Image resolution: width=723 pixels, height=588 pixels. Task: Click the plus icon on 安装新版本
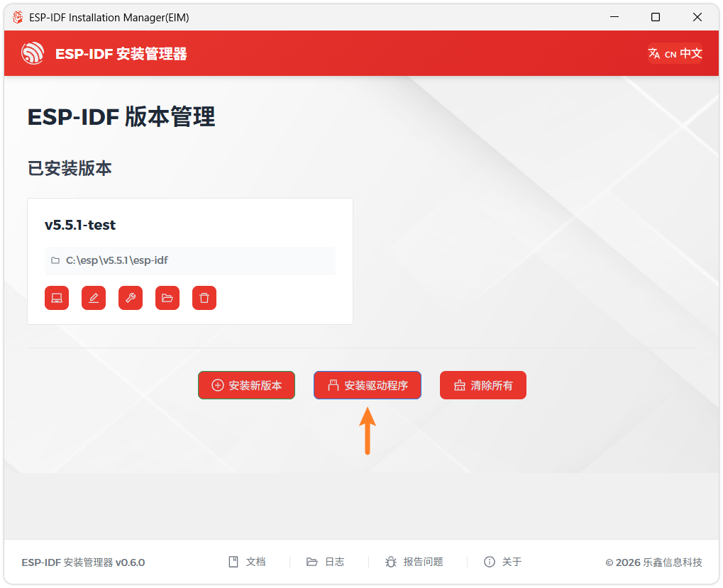(x=217, y=384)
